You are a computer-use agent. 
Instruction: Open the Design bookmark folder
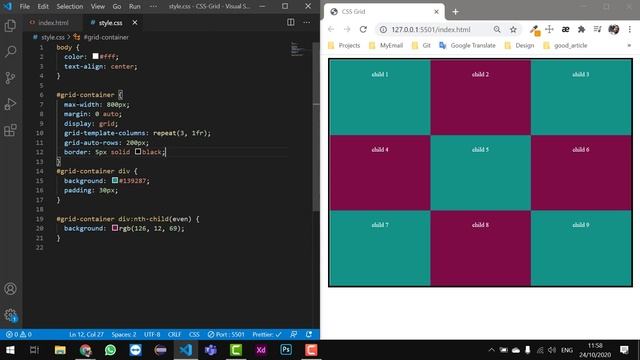pos(519,45)
